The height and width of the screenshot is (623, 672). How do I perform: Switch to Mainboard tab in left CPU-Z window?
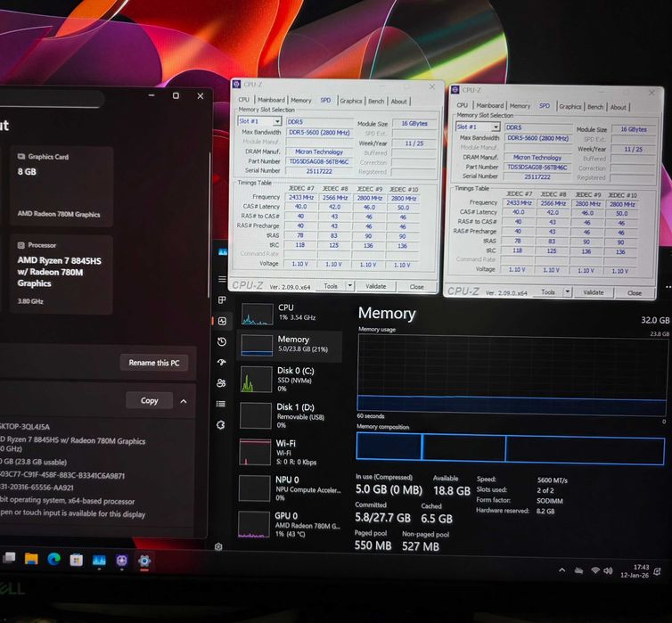pos(271,100)
